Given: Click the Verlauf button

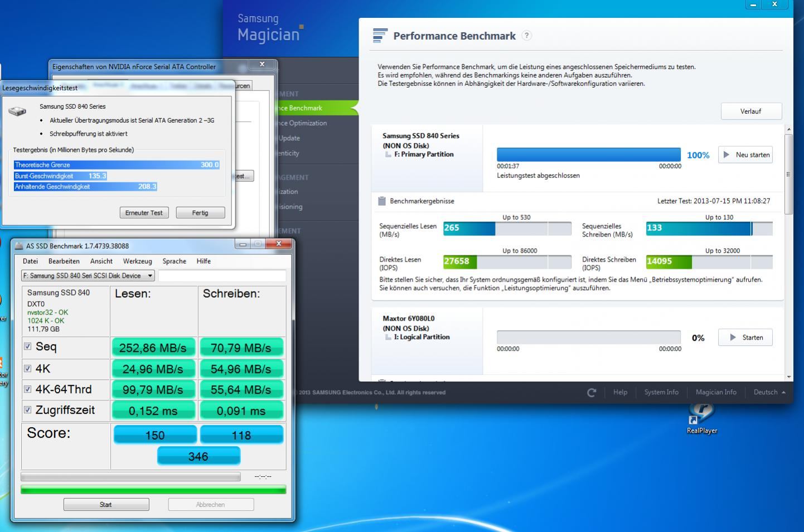Looking at the screenshot, I should tap(751, 111).
